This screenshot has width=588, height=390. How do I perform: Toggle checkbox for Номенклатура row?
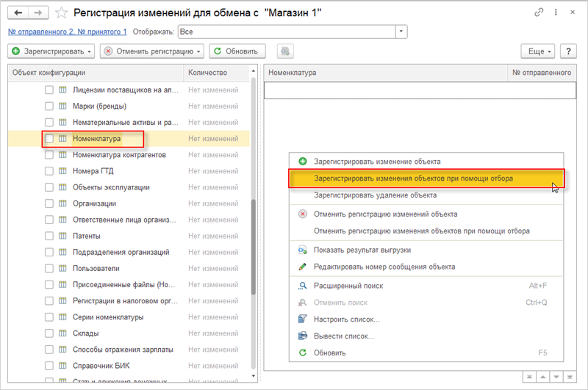(x=49, y=138)
